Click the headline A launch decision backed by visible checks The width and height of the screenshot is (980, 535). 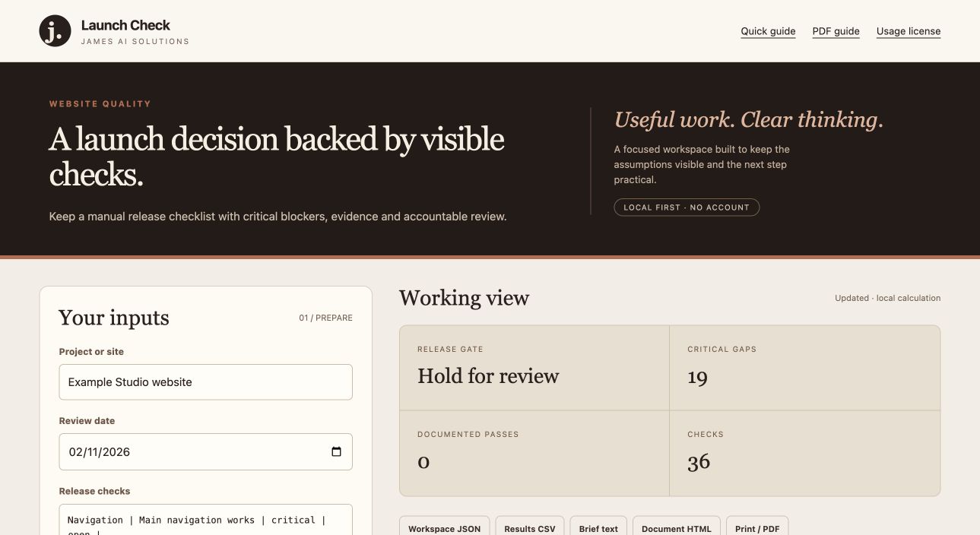277,157
